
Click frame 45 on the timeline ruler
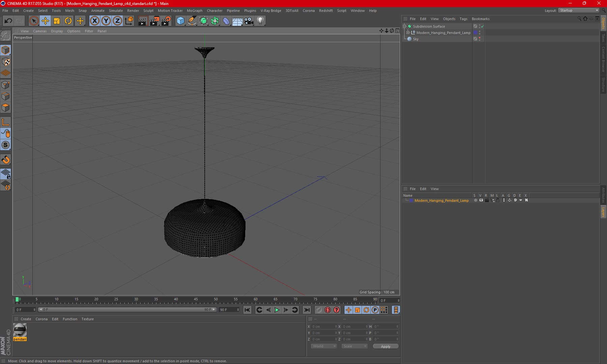coord(196,299)
